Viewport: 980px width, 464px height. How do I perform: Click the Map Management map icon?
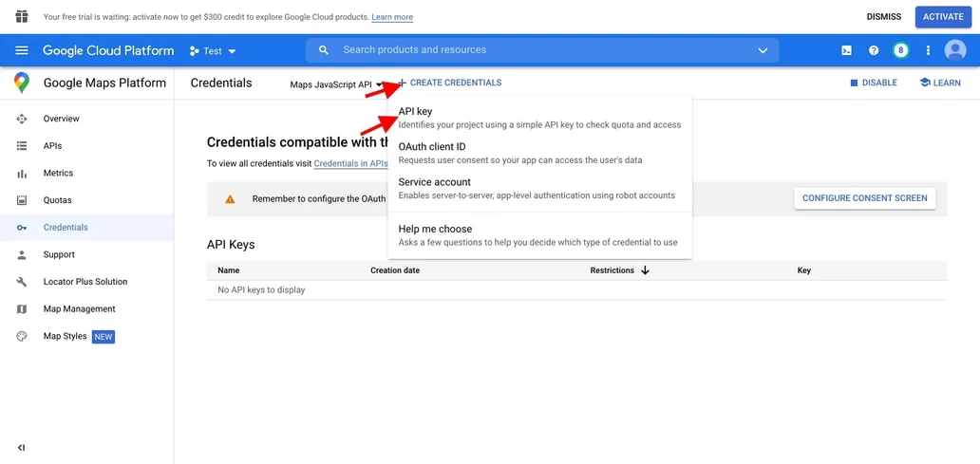click(x=22, y=309)
